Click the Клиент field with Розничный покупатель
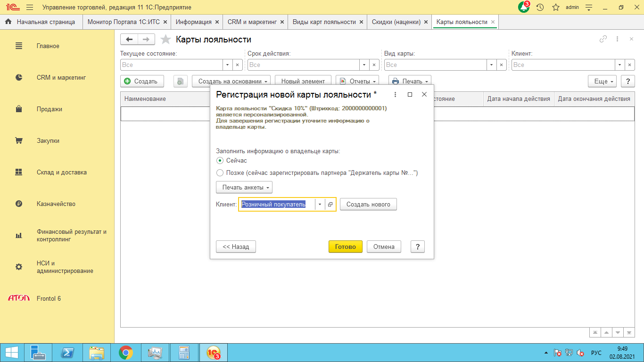The height and width of the screenshot is (362, 644). (277, 204)
